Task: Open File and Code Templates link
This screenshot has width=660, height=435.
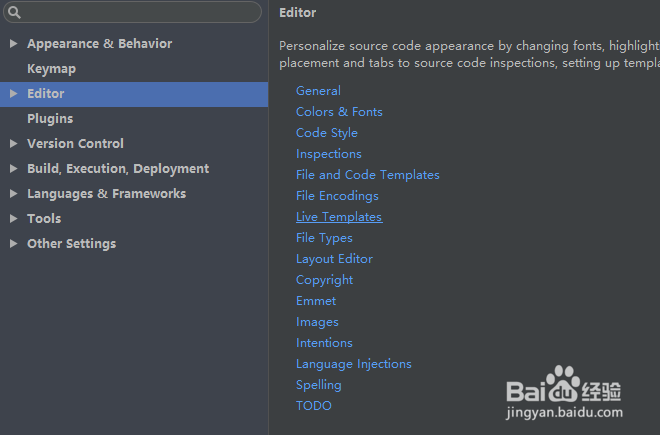Action: pos(367,175)
